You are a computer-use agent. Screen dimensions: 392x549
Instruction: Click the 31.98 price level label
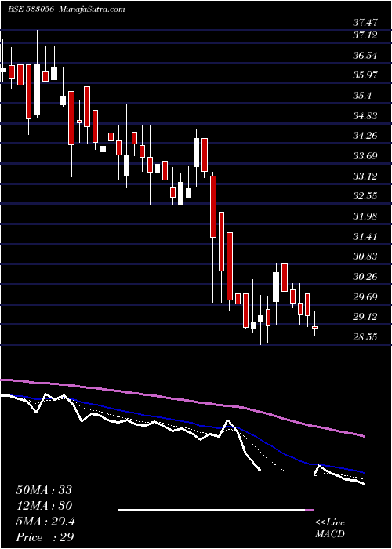coord(365,216)
